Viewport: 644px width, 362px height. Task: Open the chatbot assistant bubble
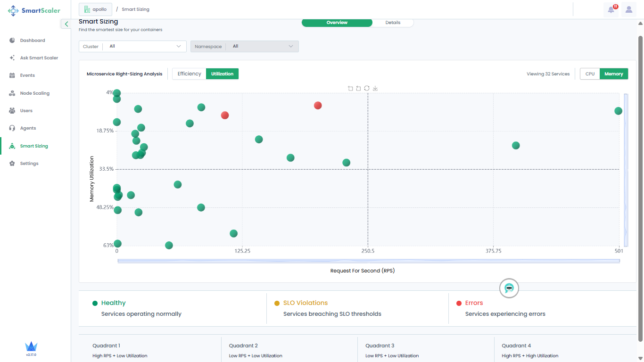(509, 288)
